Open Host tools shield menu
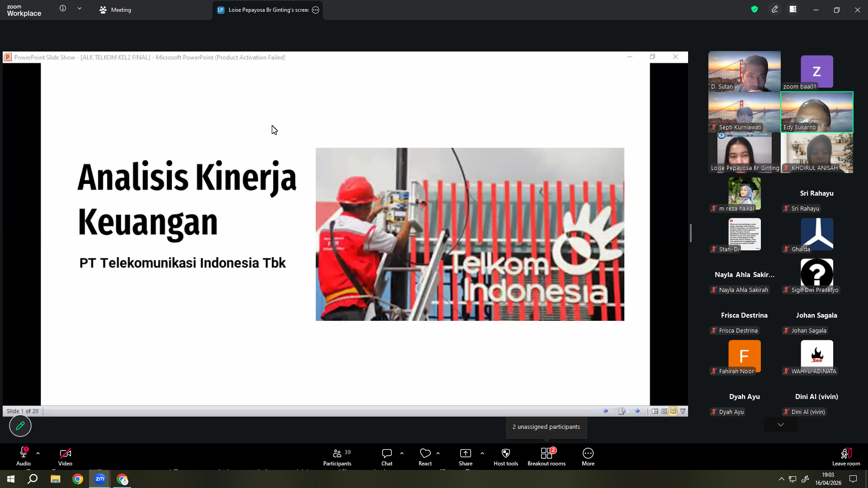This screenshot has width=868, height=488. 506,456
